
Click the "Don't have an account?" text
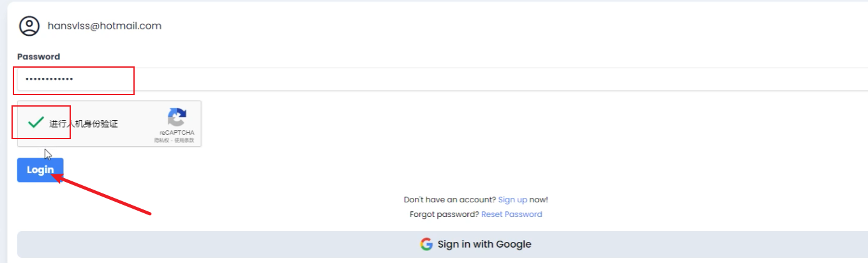click(x=449, y=200)
